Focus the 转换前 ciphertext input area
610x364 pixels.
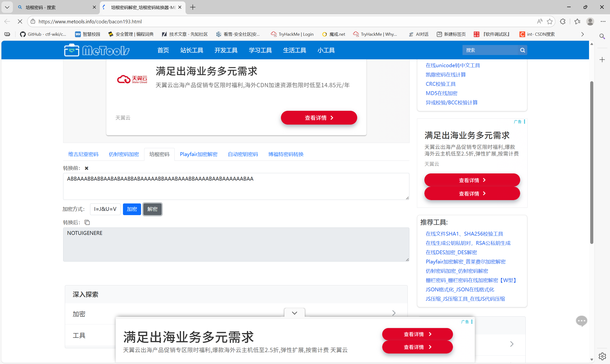[x=236, y=187]
